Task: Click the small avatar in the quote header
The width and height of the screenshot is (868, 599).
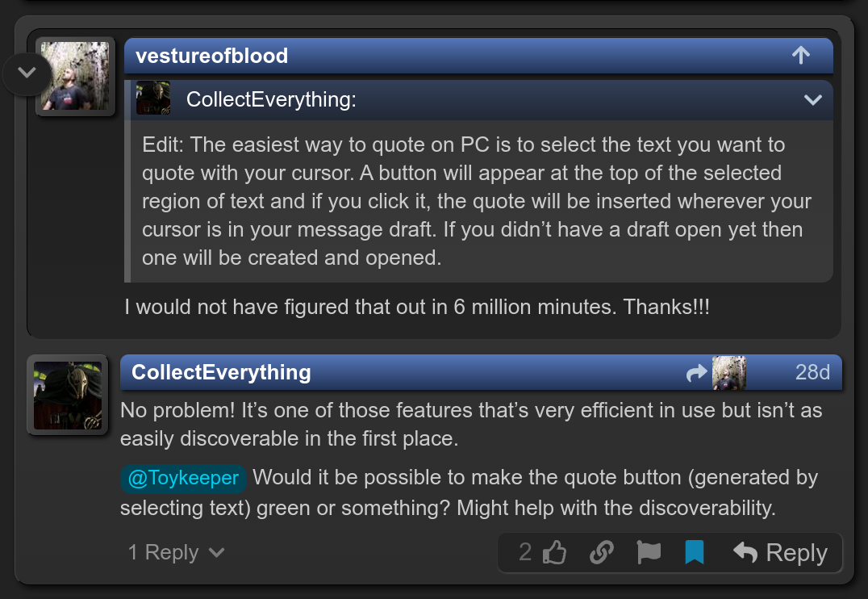Action: click(153, 98)
